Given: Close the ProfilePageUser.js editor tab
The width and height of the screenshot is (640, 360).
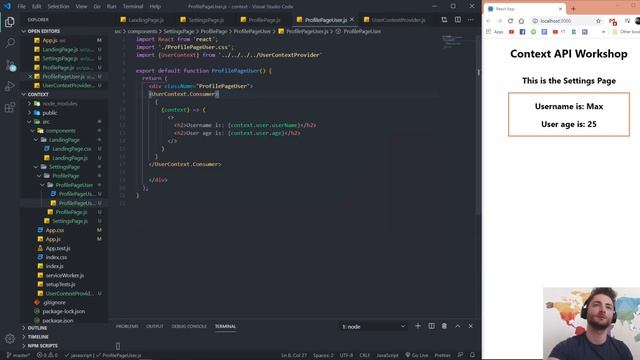Looking at the screenshot, I should (352, 20).
